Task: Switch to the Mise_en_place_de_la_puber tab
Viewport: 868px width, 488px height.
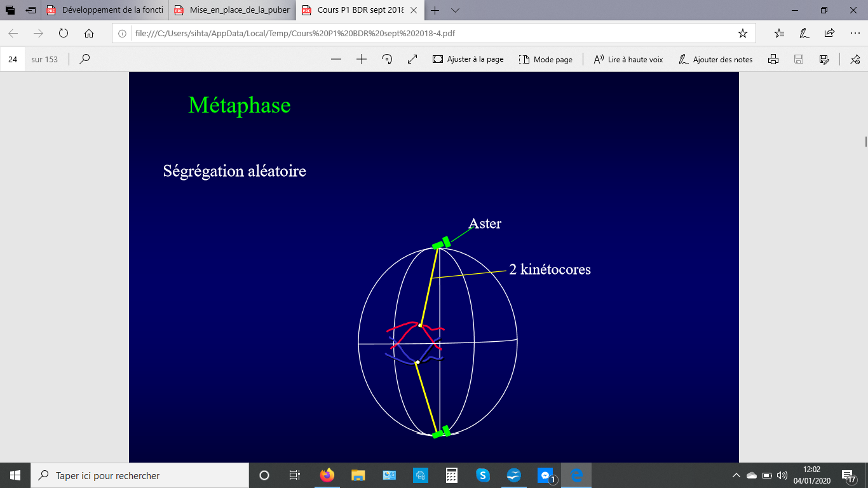Action: click(233, 10)
